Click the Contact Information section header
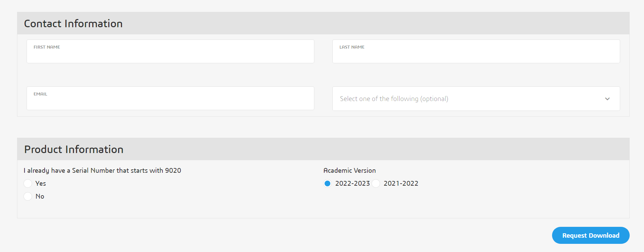 pyautogui.click(x=73, y=23)
